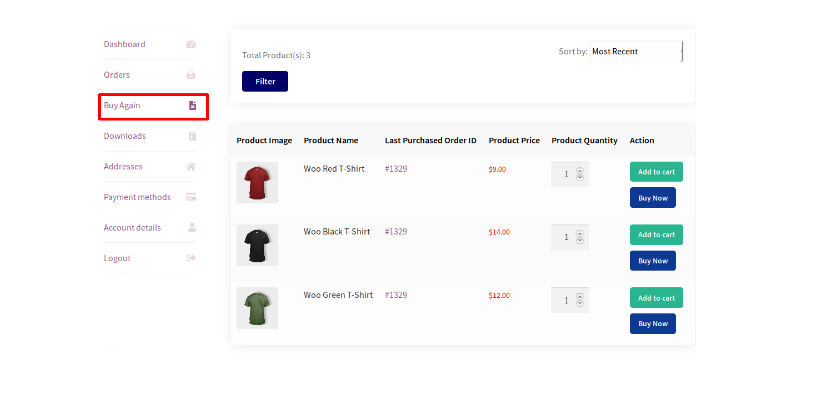Select Buy Again in the sidebar

122,105
